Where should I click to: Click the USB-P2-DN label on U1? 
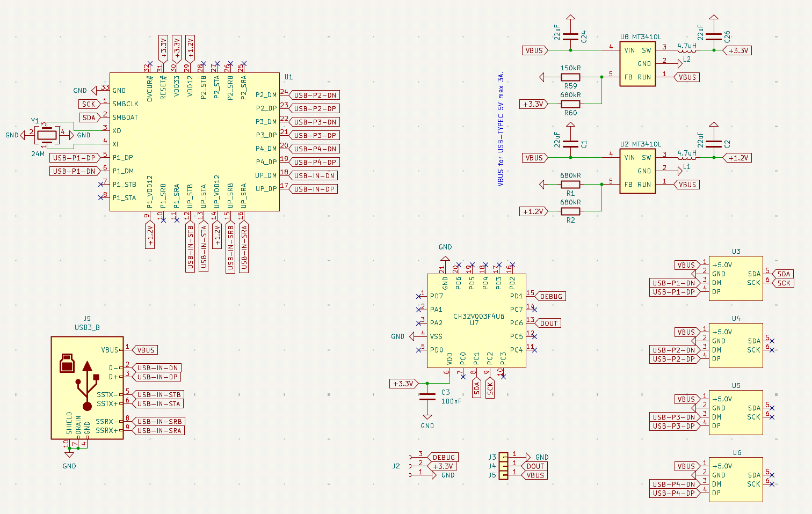(315, 95)
